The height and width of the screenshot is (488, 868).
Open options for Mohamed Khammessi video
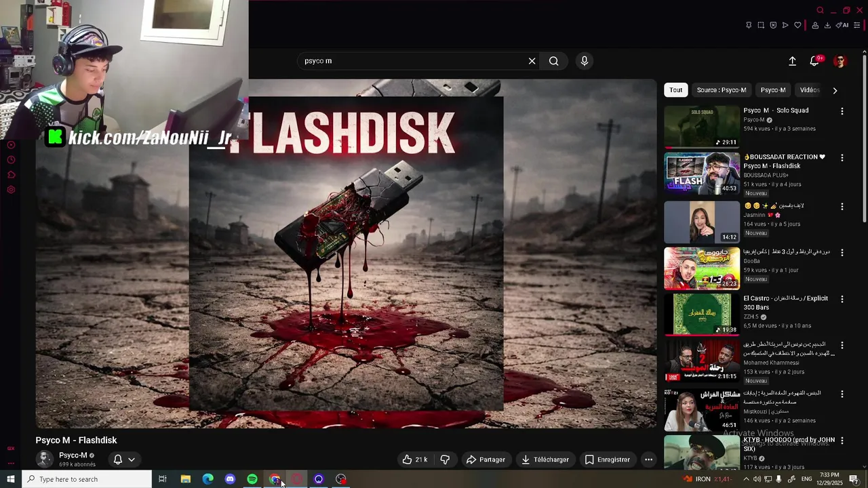pyautogui.click(x=842, y=346)
